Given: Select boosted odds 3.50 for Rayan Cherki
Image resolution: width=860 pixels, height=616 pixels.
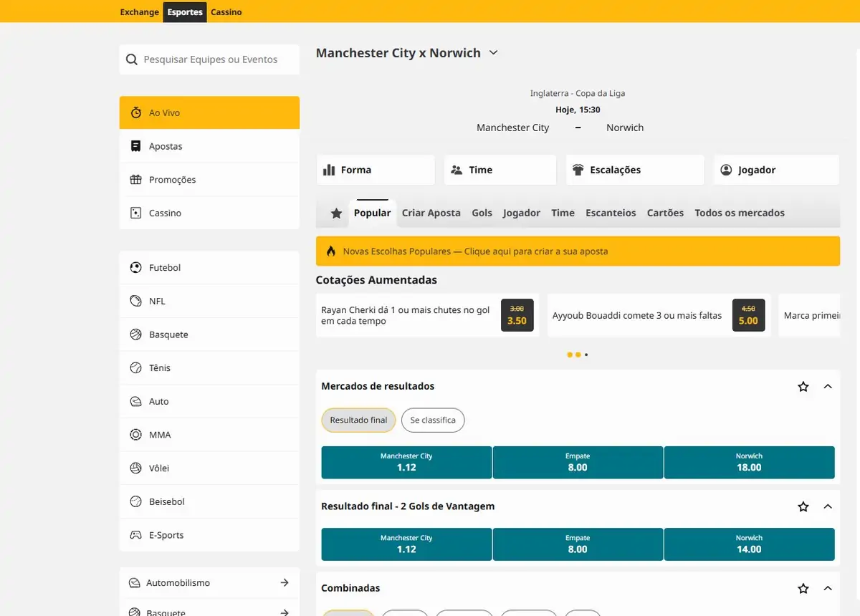Looking at the screenshot, I should 517,315.
